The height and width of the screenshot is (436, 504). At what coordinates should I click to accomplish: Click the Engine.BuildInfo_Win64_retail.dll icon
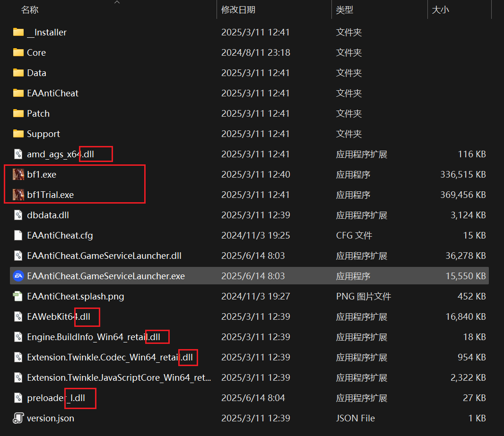coord(18,337)
